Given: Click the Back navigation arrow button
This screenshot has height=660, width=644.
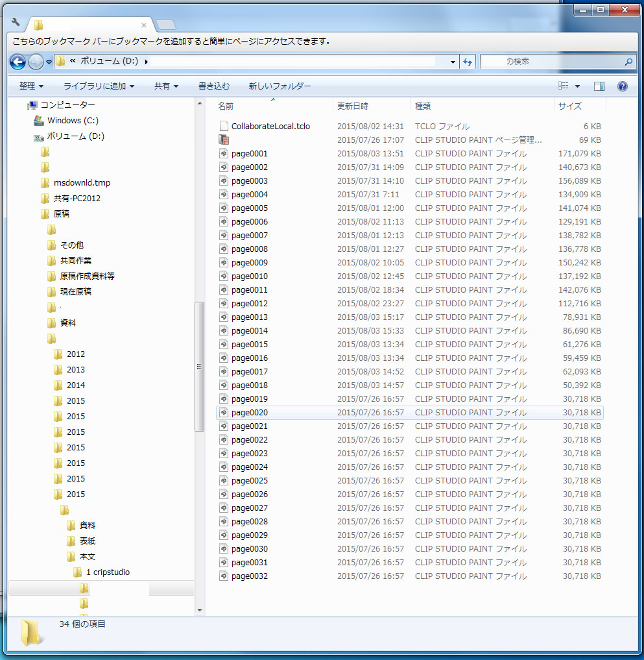Looking at the screenshot, I should click(18, 62).
